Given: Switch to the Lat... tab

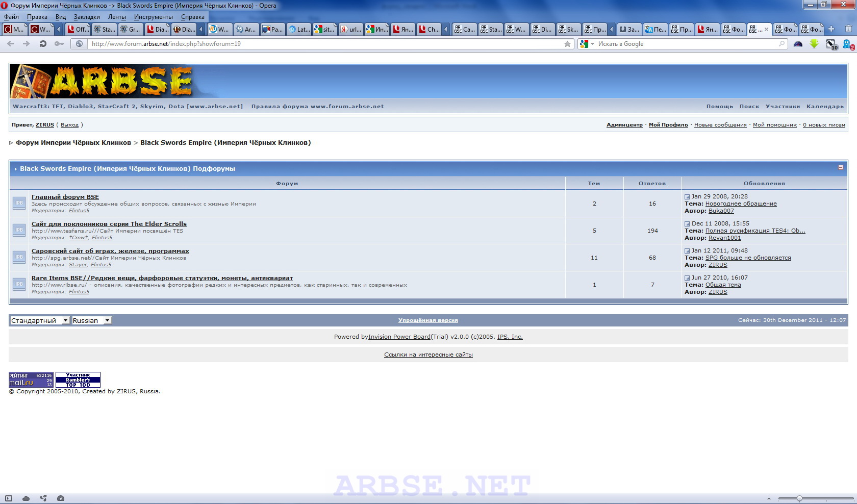Looking at the screenshot, I should click(299, 30).
